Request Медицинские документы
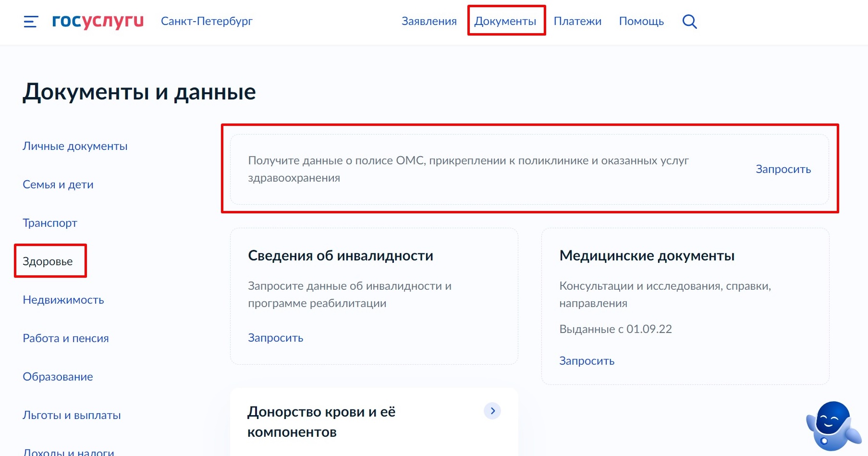The width and height of the screenshot is (868, 456). coord(586,360)
